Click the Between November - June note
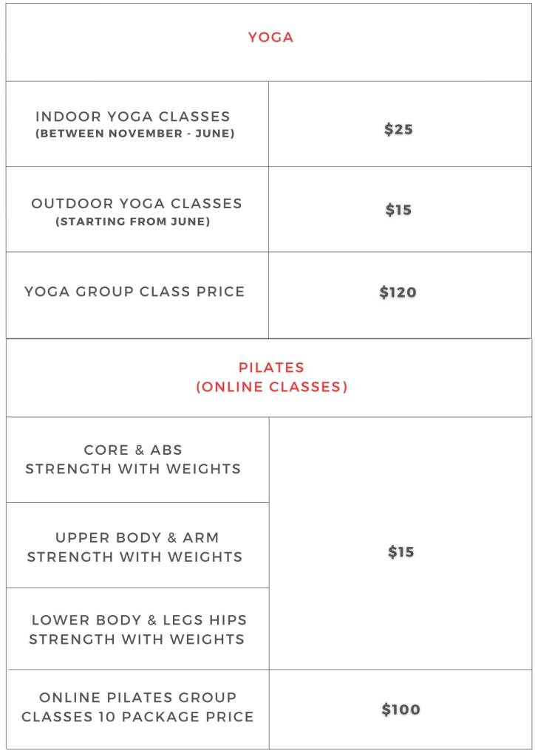 [x=134, y=134]
